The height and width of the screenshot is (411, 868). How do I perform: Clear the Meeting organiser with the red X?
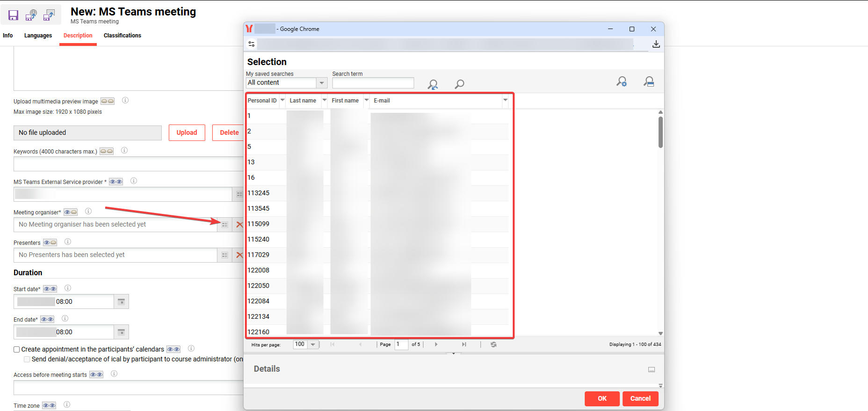[239, 225]
